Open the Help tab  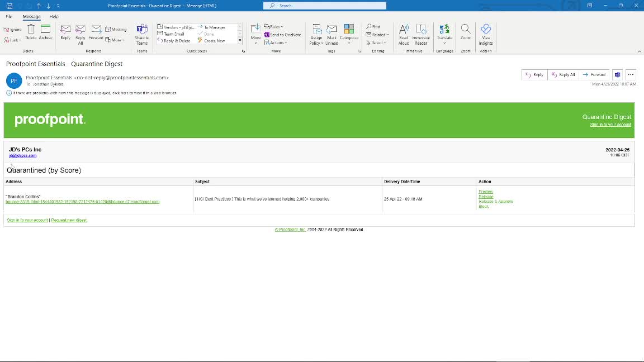point(54,16)
